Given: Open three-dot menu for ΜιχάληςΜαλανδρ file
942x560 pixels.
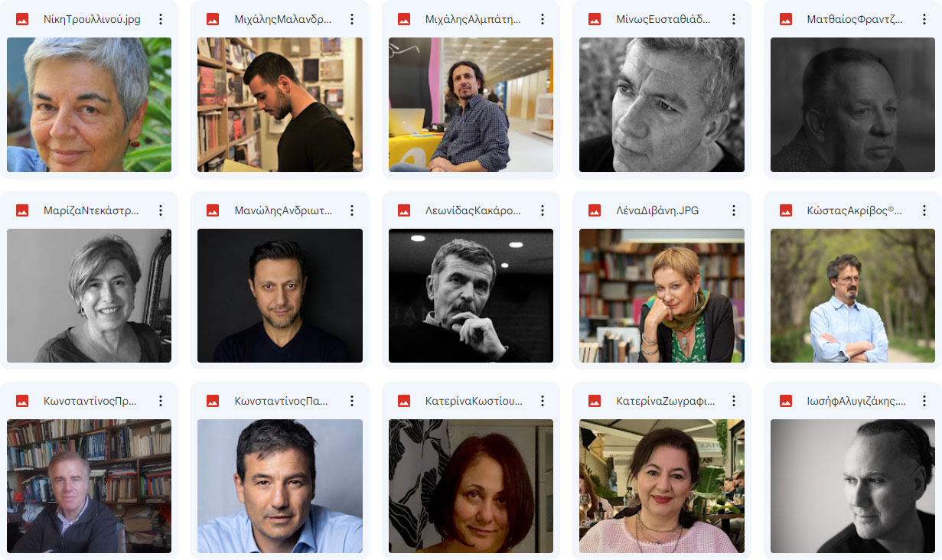Looking at the screenshot, I should (x=352, y=19).
